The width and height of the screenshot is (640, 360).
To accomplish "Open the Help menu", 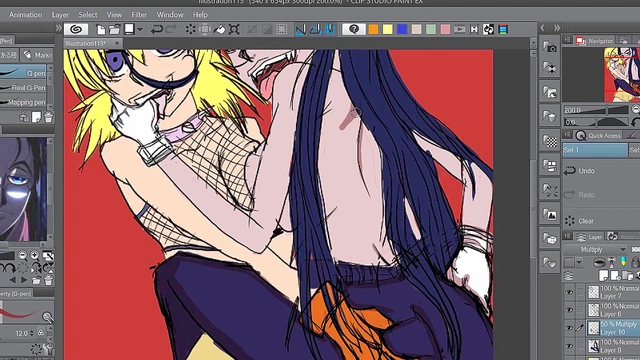I will (x=200, y=15).
